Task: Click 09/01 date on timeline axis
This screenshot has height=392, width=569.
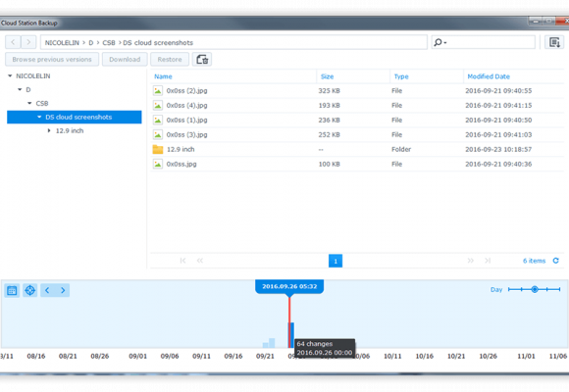Action: (x=138, y=356)
